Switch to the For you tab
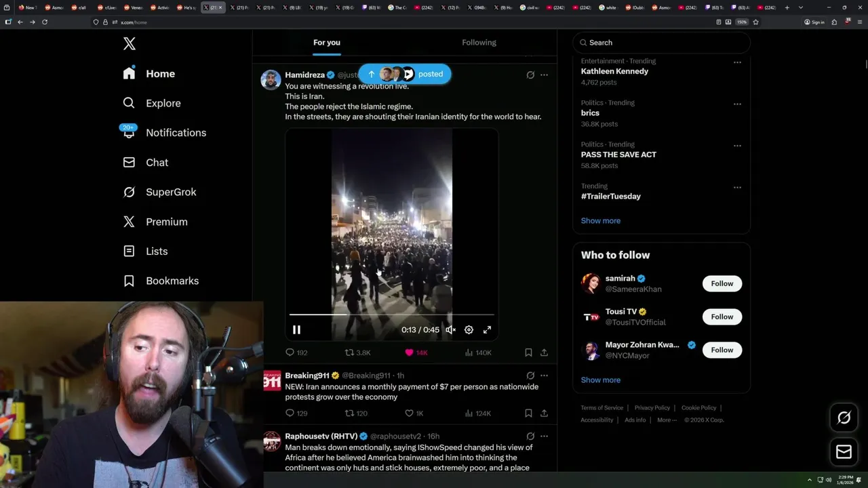The image size is (868, 488). [327, 43]
